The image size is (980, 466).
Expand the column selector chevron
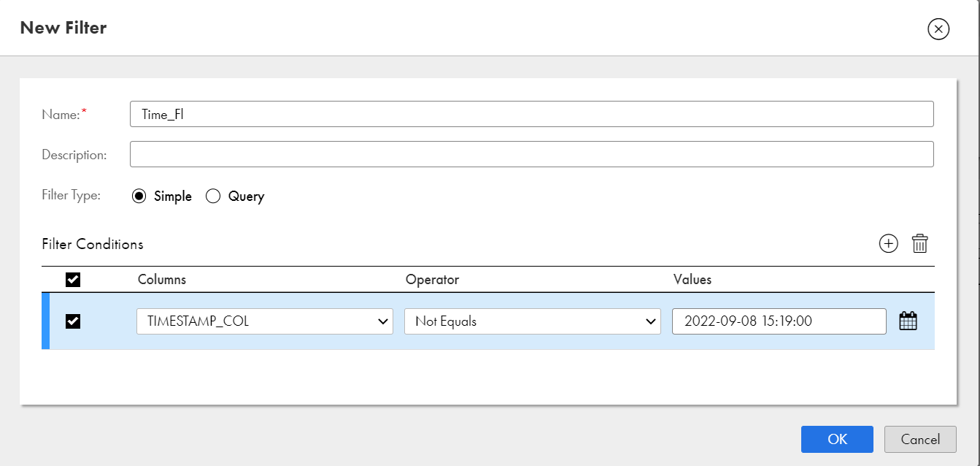(385, 321)
